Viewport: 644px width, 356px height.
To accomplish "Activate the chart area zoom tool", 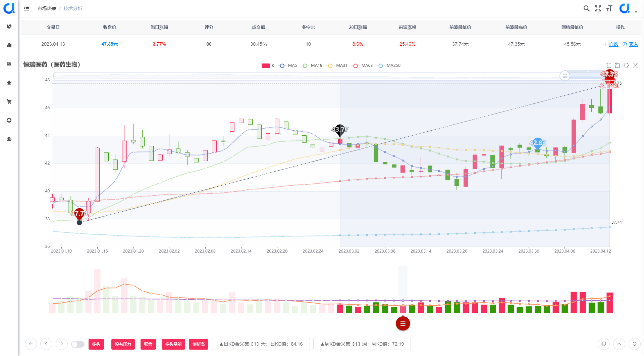I will [608, 65].
